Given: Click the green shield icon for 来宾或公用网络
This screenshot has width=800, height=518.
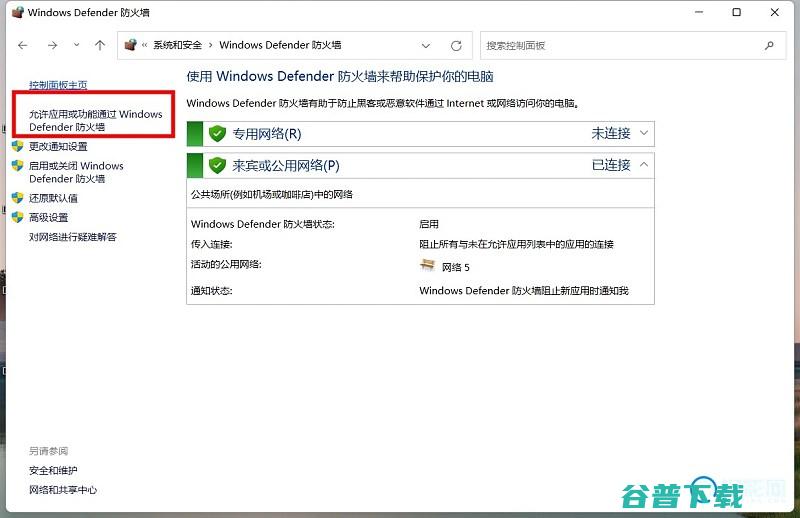Looking at the screenshot, I should [217, 165].
